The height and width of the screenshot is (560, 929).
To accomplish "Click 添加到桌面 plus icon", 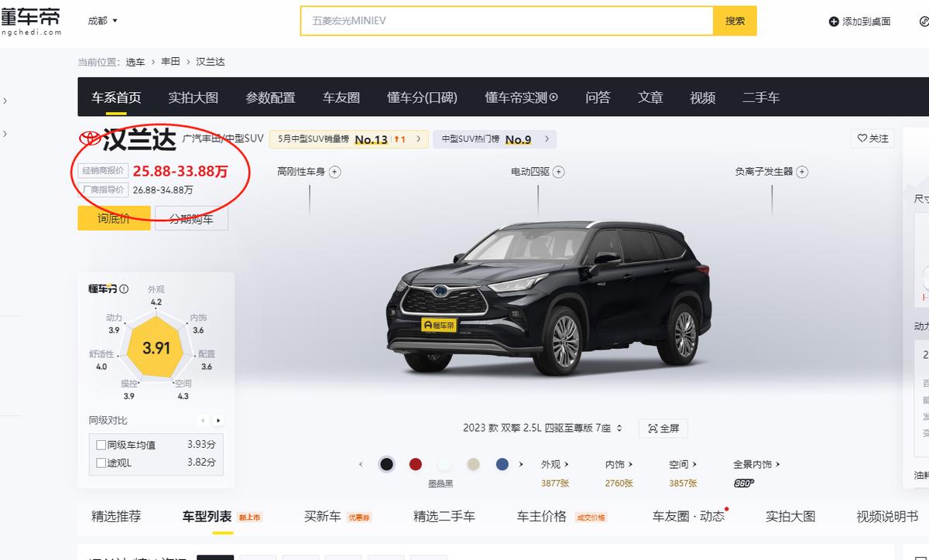I will tap(834, 22).
